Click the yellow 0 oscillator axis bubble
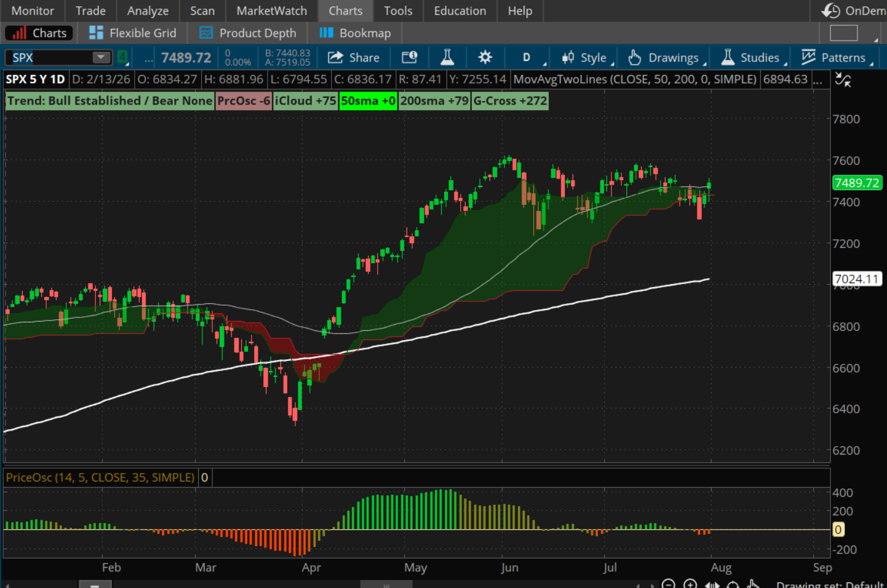 point(838,530)
